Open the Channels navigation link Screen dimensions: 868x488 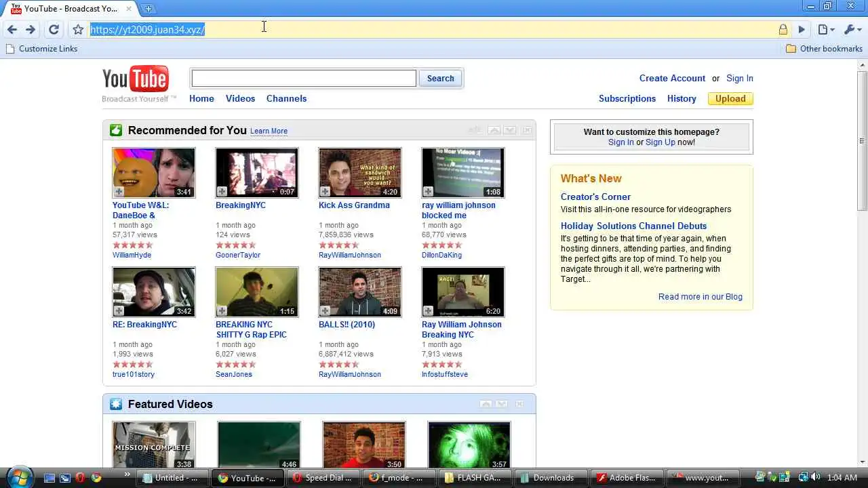tap(286, 98)
